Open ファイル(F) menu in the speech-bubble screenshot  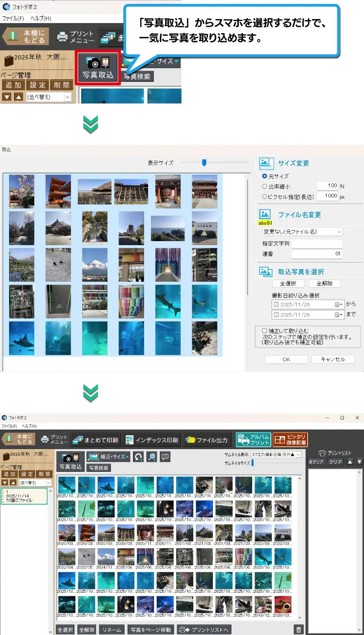pyautogui.click(x=13, y=19)
